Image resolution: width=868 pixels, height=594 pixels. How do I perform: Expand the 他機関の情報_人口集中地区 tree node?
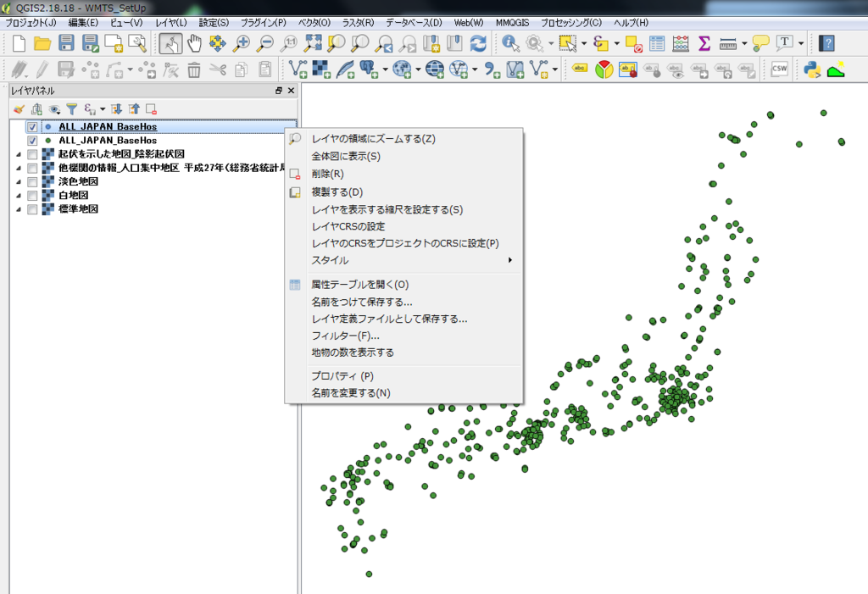point(19,169)
